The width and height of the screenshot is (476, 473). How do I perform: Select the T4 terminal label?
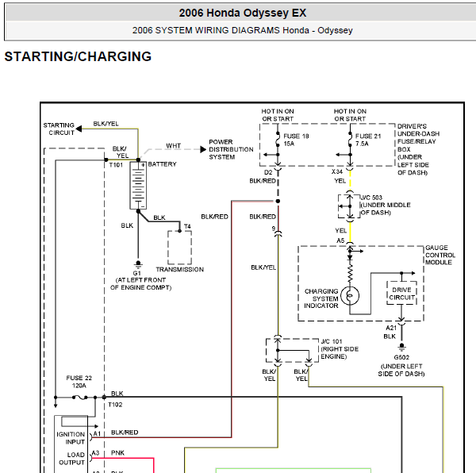tap(187, 226)
